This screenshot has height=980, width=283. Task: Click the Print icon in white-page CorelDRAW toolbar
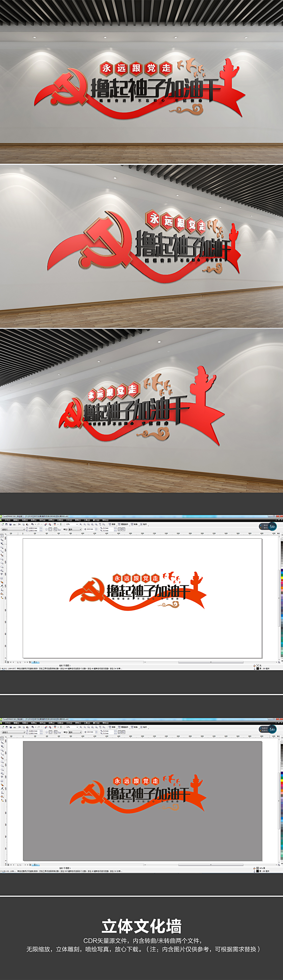tap(14, 525)
